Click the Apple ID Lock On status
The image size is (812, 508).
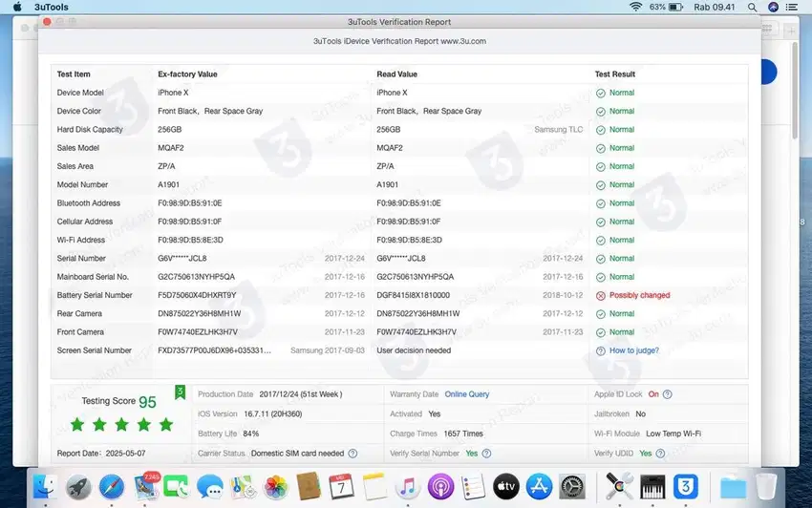coord(653,394)
